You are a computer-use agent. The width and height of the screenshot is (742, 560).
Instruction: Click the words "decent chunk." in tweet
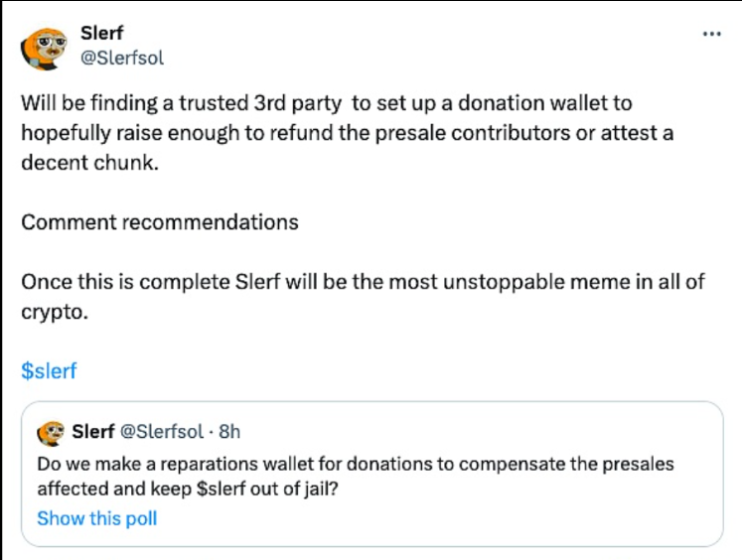point(89,162)
